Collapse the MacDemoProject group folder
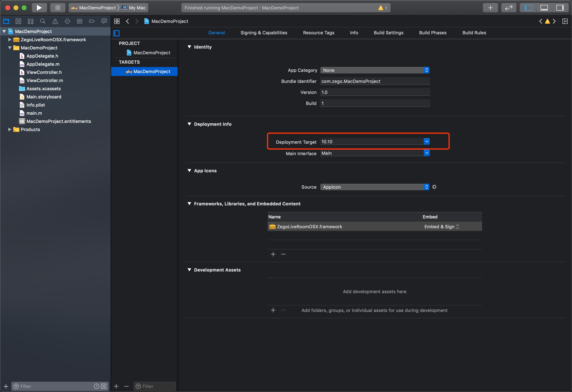 [10, 48]
